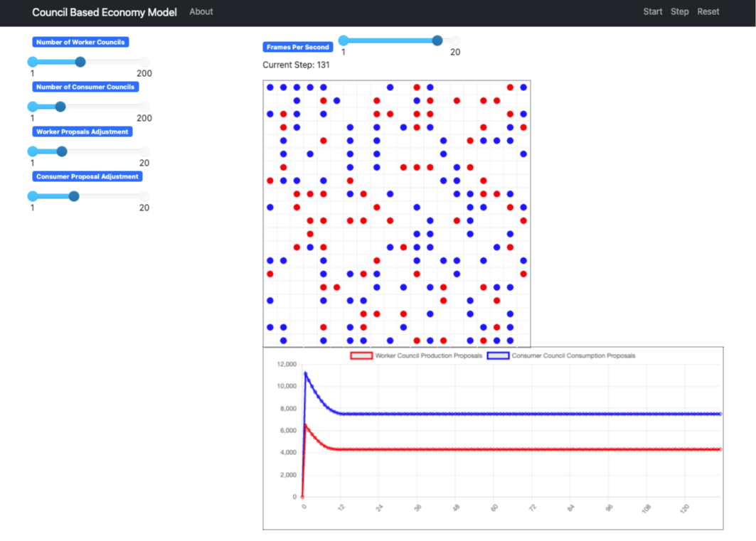Click the Worker Proposals Adjustment slider handle
The height and width of the screenshot is (541, 756).
click(x=62, y=151)
